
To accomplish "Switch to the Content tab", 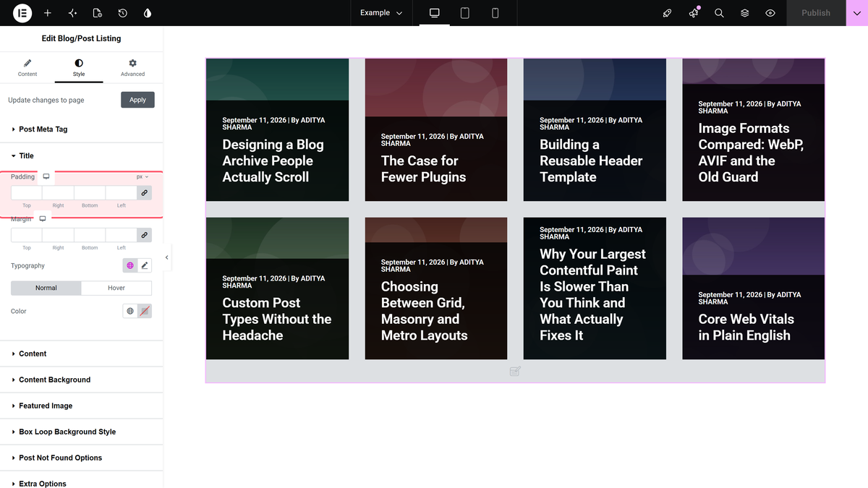I will (27, 68).
